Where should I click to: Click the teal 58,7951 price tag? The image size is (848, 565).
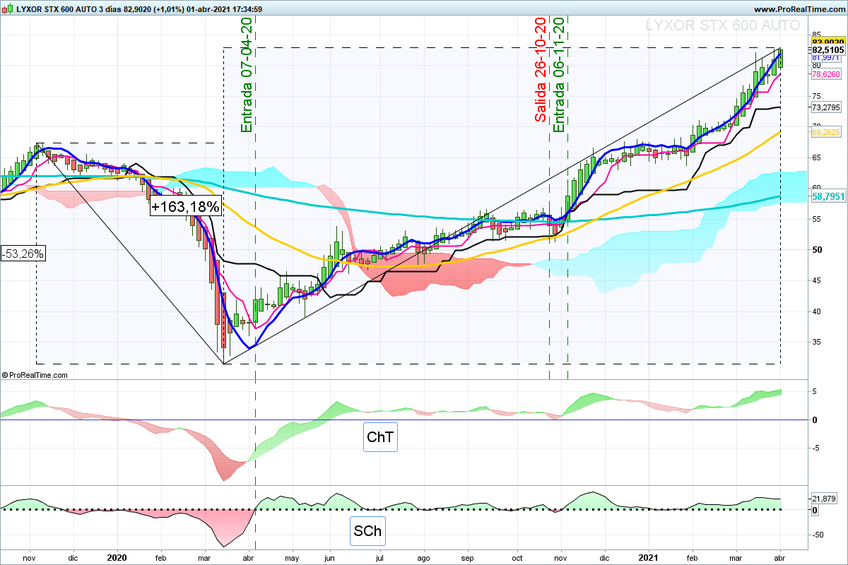click(x=827, y=197)
